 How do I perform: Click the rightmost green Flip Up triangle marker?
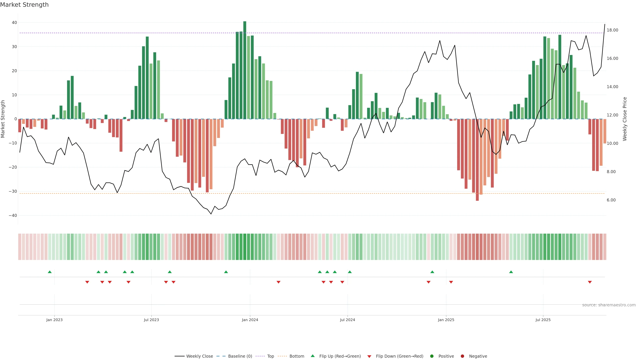511,272
